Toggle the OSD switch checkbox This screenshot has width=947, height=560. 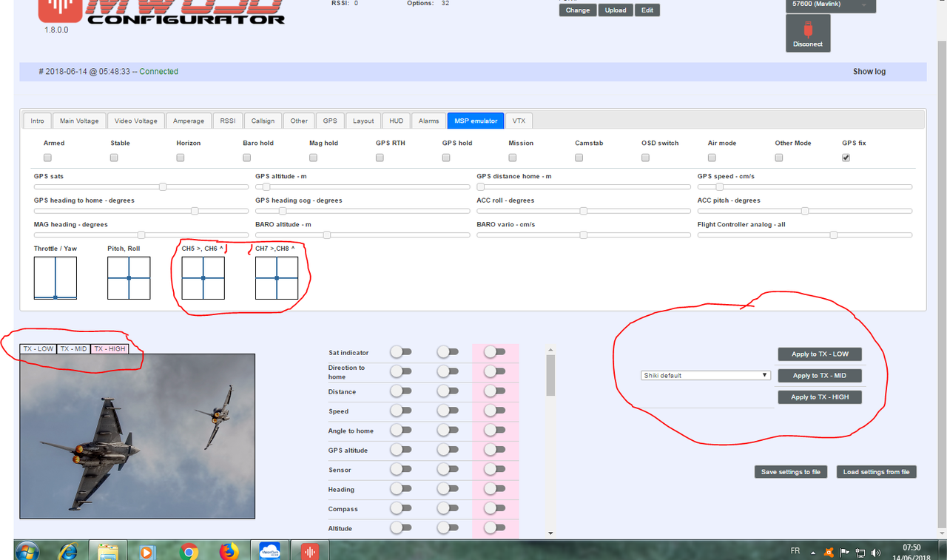click(x=645, y=158)
